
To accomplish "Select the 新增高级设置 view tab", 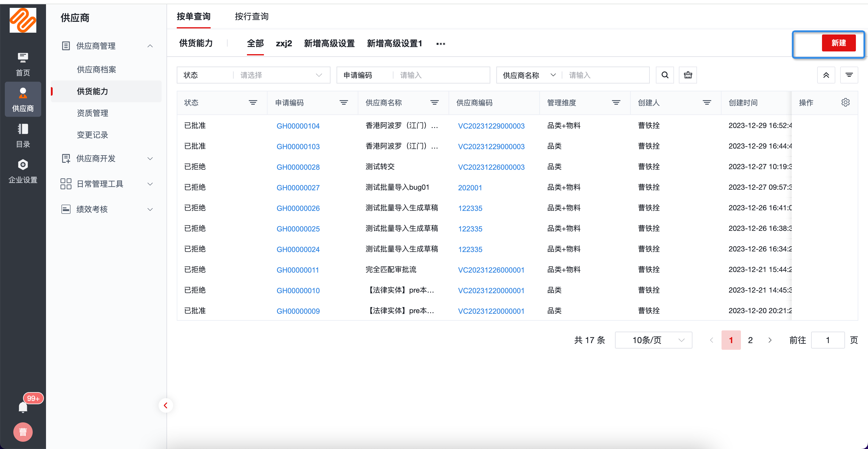I will tap(329, 43).
